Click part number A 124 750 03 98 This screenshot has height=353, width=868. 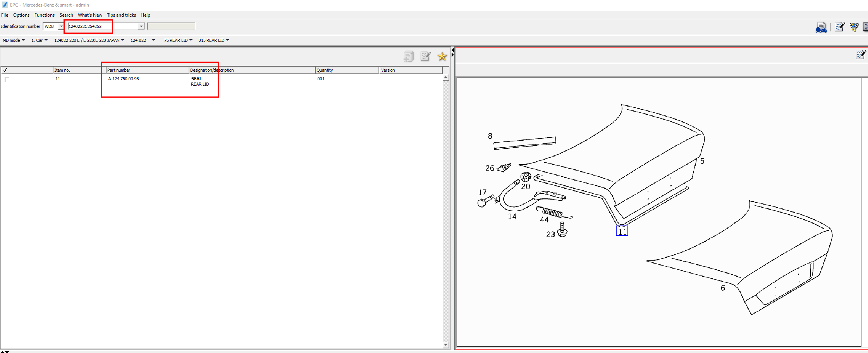pos(124,79)
